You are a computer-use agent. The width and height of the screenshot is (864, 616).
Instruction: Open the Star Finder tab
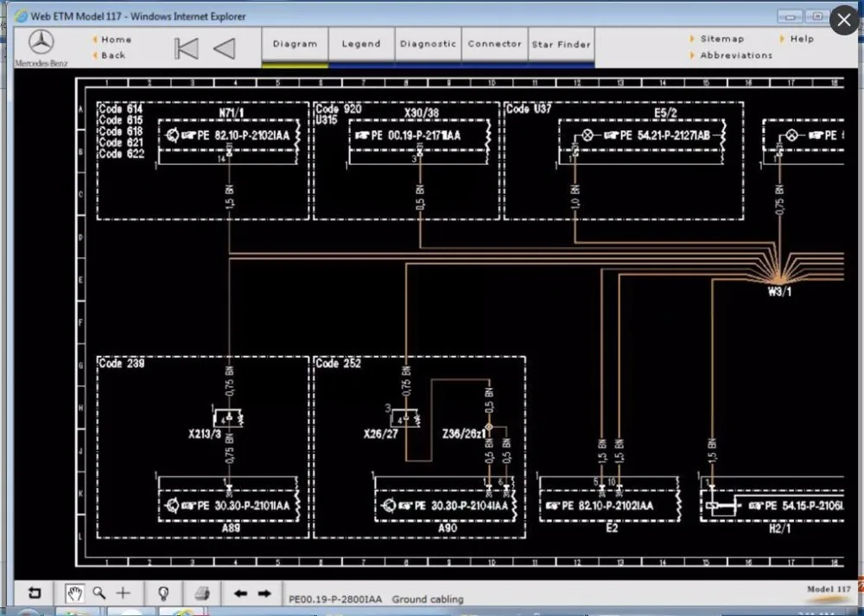[x=561, y=44]
